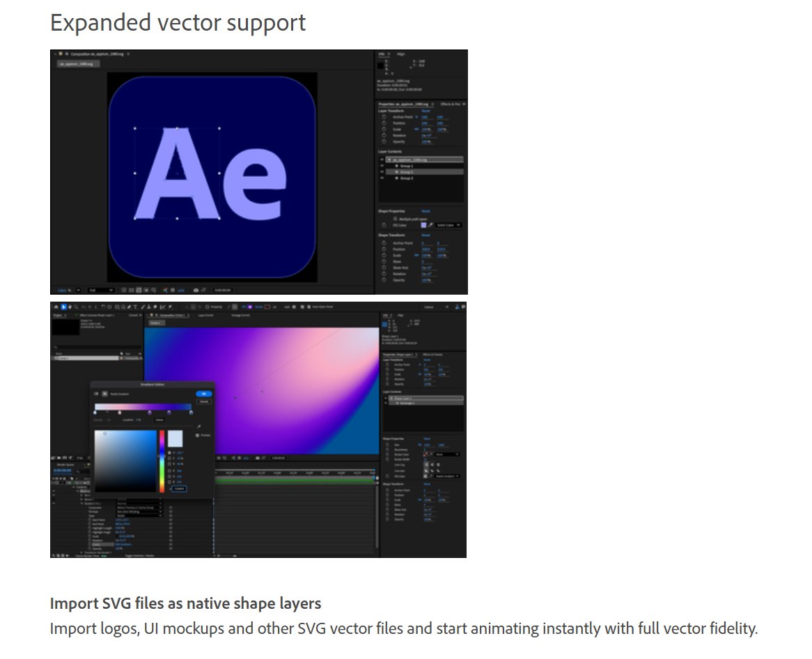Click Reset beside Layer Transform in Ae logo screenshot
812x659 pixels.
tap(425, 111)
